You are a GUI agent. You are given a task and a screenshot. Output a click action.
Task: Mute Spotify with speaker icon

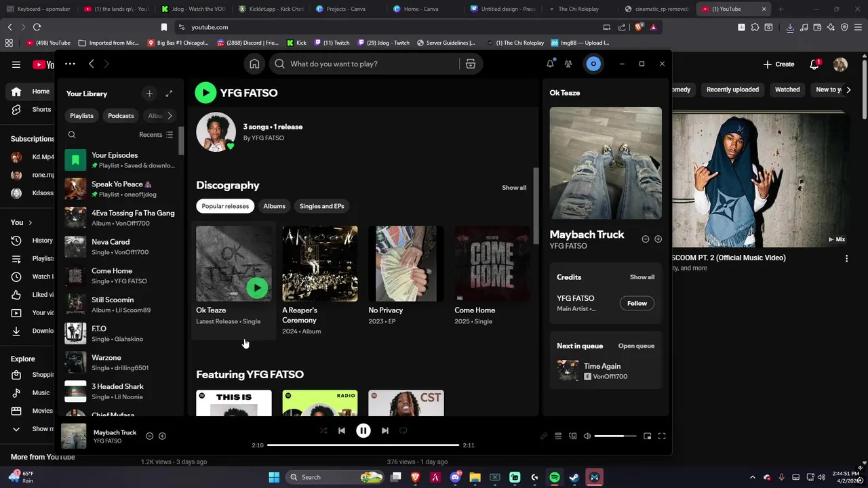tap(587, 436)
